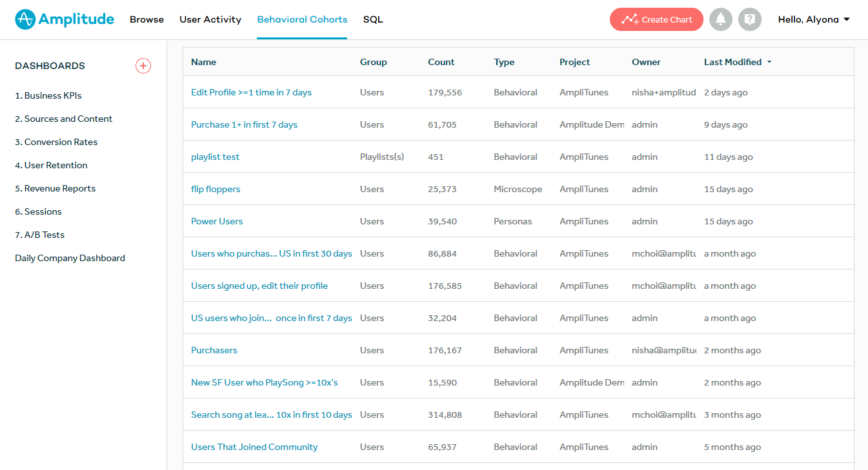This screenshot has height=470, width=868.
Task: Open the Revenue Reports dashboard
Action: point(56,188)
